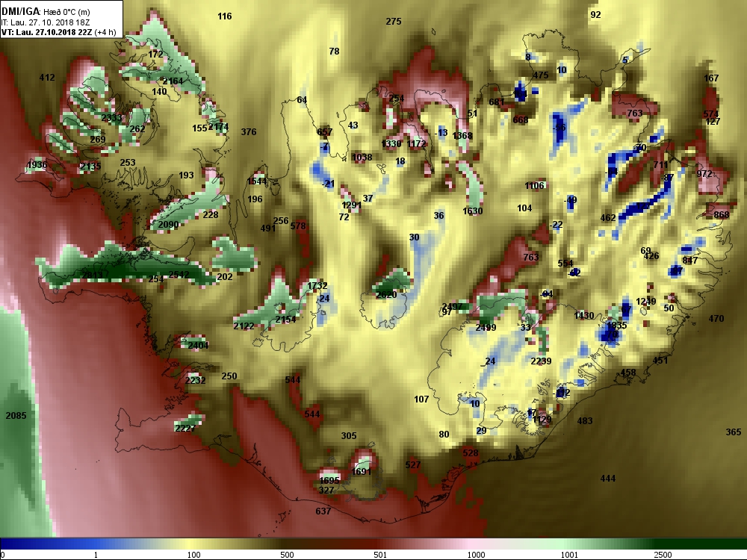Click the map value 376
The image size is (747, 560).
point(248,132)
